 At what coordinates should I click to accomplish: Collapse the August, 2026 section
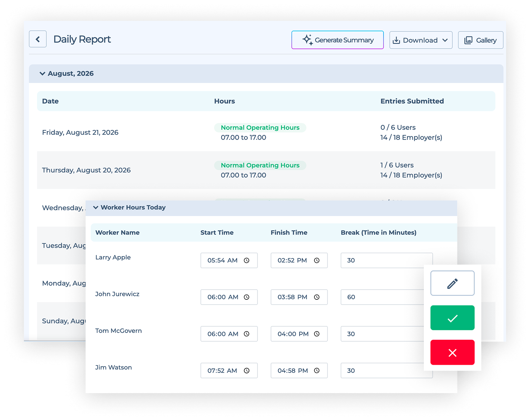[42, 74]
